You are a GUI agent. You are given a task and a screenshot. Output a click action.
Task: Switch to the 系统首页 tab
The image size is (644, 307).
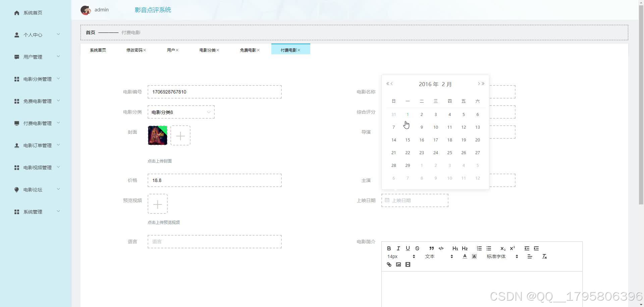[98, 50]
